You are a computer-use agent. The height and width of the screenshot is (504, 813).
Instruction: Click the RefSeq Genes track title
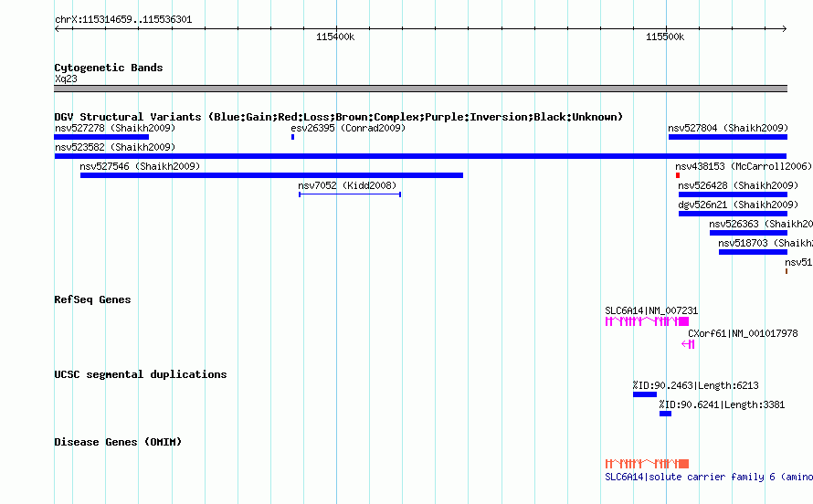pyautogui.click(x=93, y=299)
